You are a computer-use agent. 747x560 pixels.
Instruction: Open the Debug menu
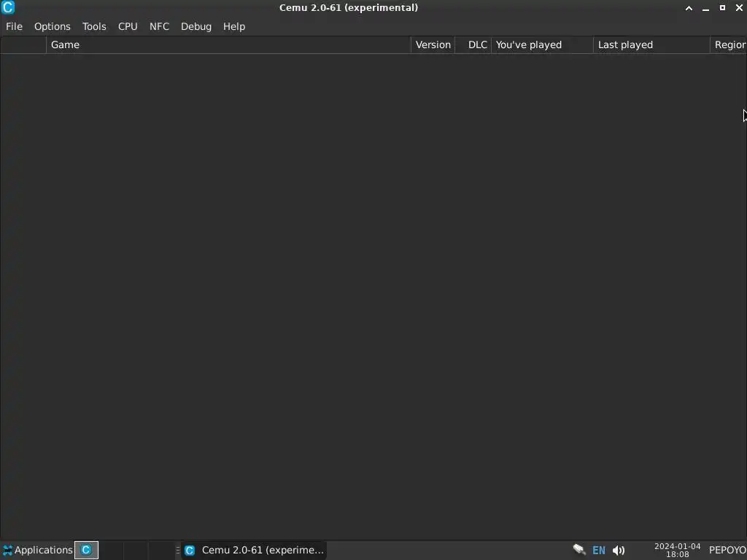[196, 27]
